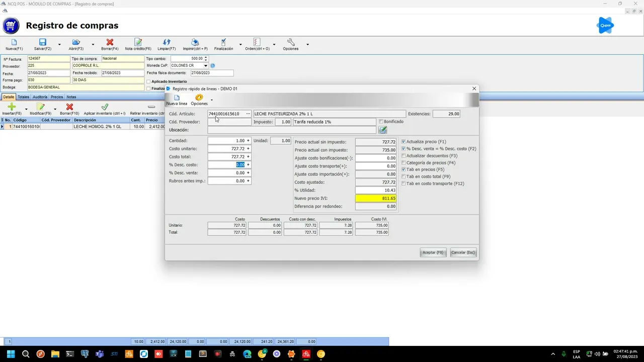Open Microsoft Teams from taskbar
The height and width of the screenshot is (362, 644).
coord(100,354)
